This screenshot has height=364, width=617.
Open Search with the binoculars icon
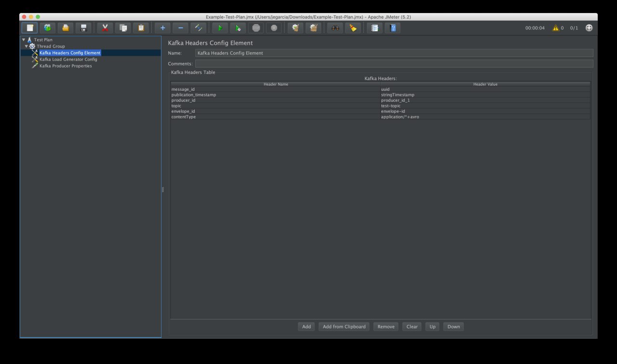click(x=335, y=28)
